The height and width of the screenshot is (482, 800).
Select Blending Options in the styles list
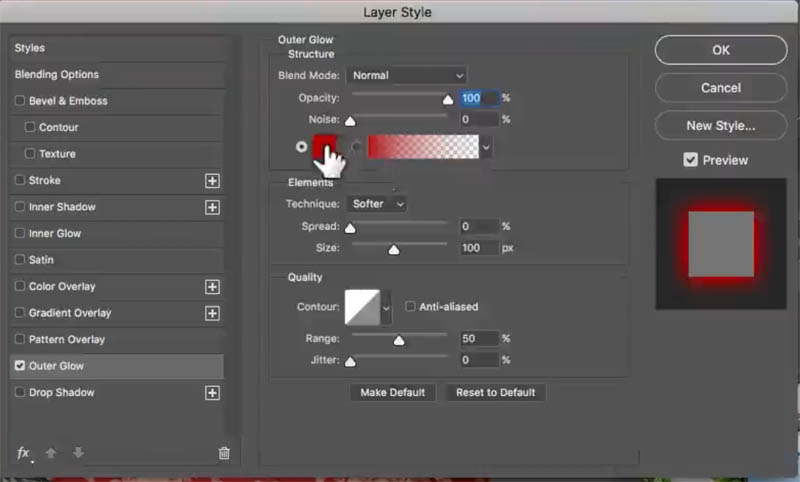click(x=57, y=75)
